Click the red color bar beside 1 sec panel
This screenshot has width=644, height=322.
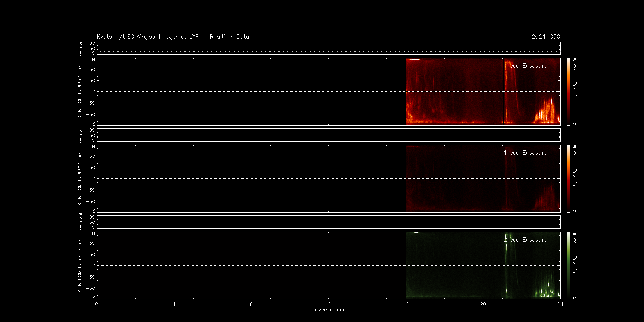pos(568,179)
